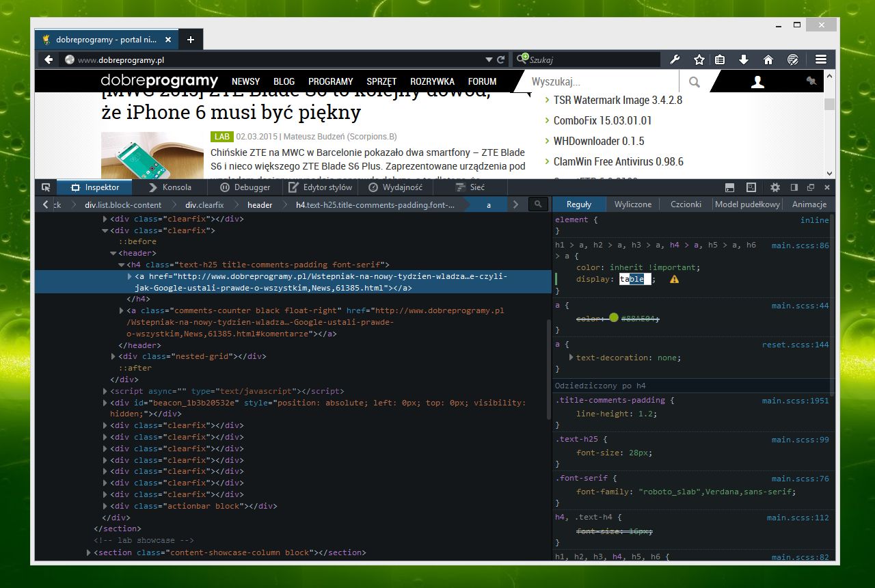Open ComboFix 15.03.01.01 link
875x588 pixels.
point(603,120)
